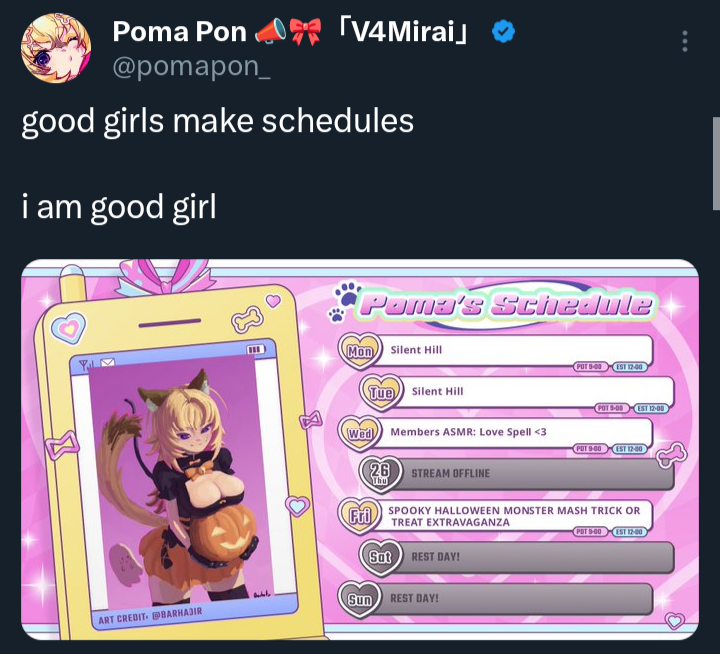Click the scrollbar on the right edge
This screenshot has width=720, height=654.
coord(716,163)
